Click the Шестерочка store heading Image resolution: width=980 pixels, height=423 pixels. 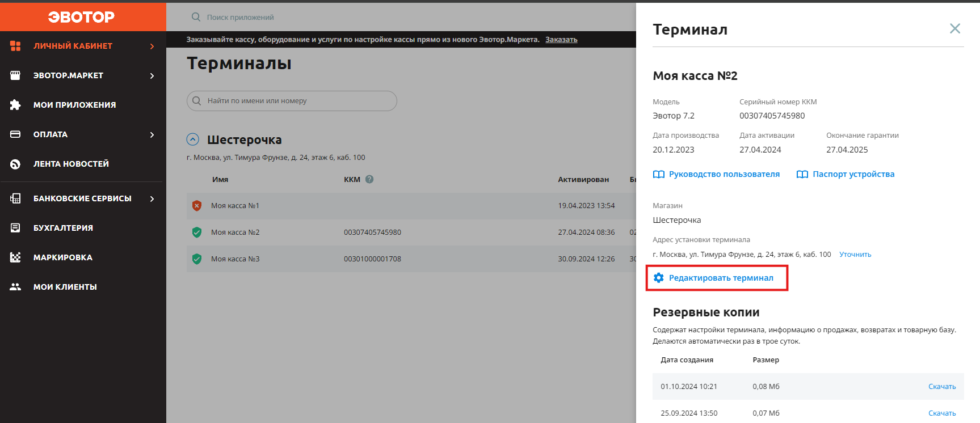[244, 139]
